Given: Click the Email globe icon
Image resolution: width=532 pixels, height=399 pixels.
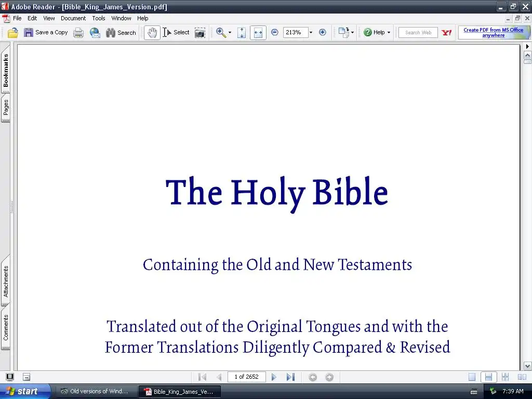Looking at the screenshot, I should (x=95, y=33).
